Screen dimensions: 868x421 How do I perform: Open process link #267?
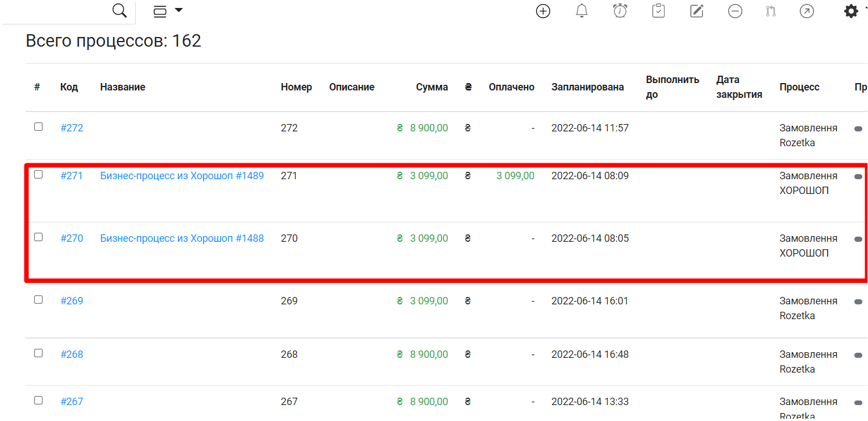[72, 402]
